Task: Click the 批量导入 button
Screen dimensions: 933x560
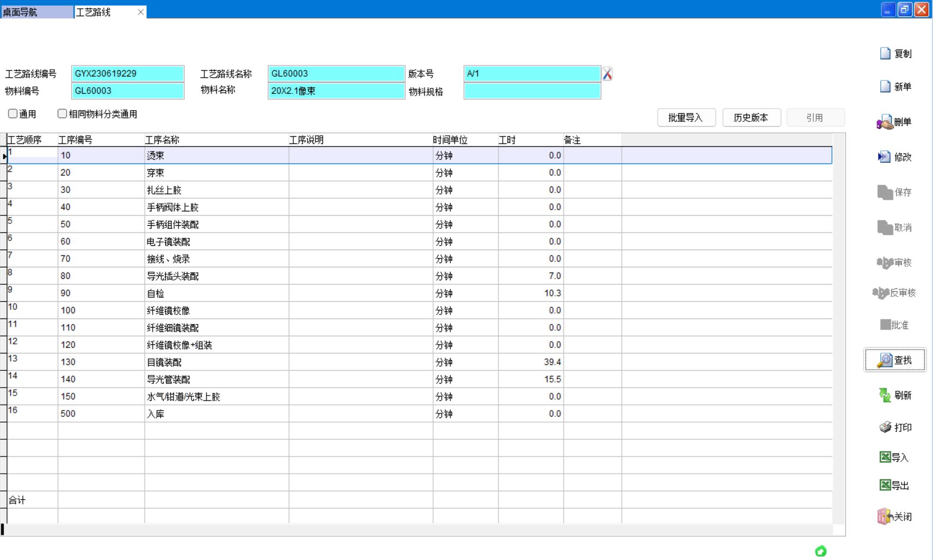Action: (686, 118)
